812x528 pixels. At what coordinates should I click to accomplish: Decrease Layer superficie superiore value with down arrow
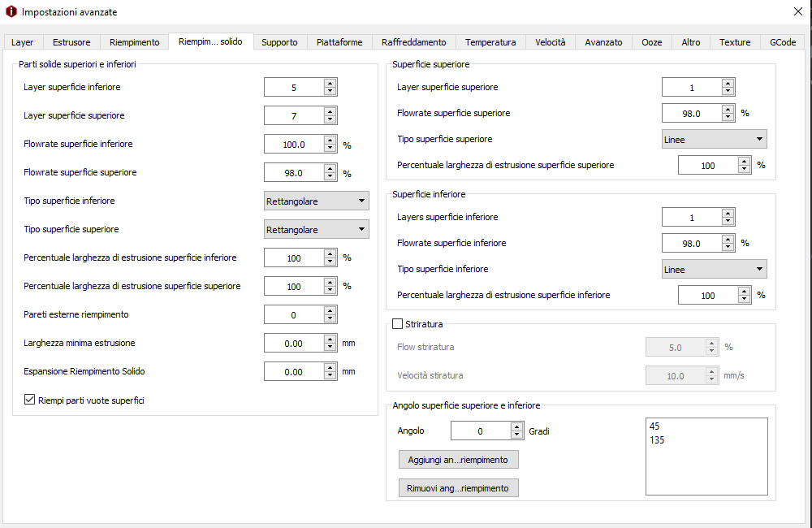tap(330, 120)
